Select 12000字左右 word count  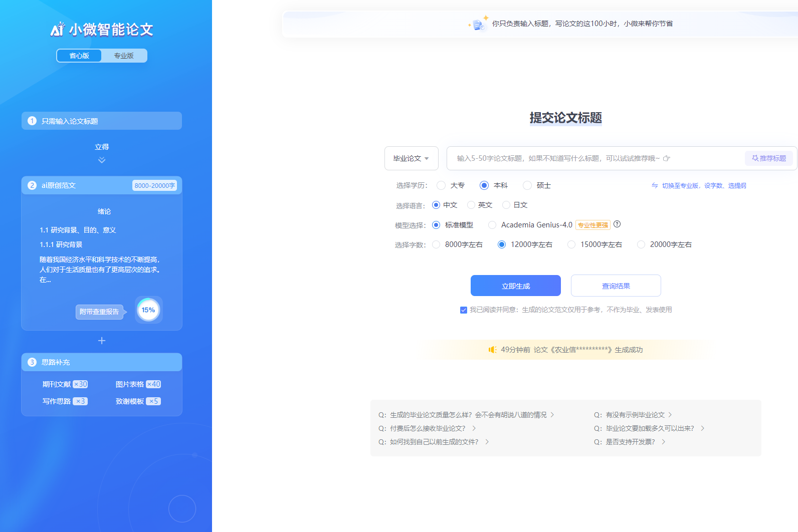tap(502, 244)
